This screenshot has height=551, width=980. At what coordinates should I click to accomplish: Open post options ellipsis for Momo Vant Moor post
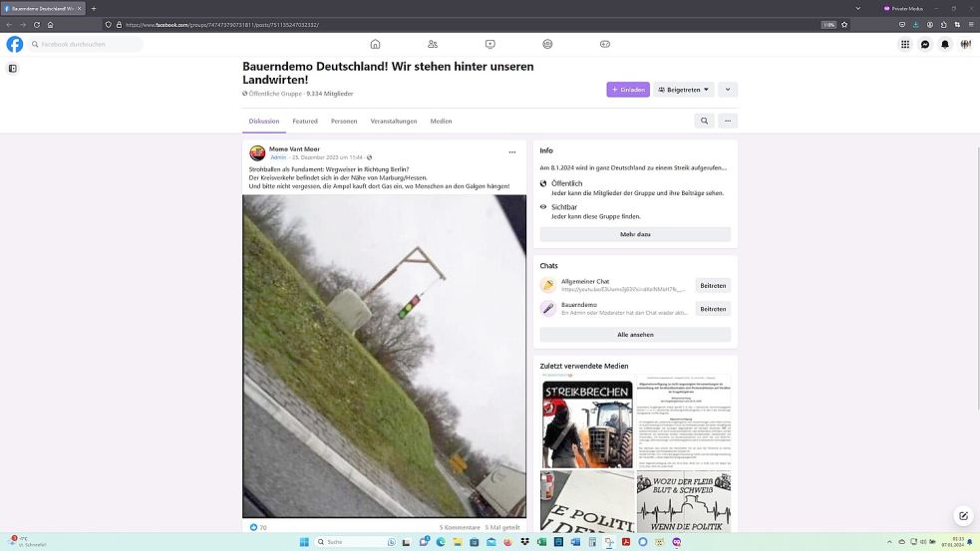click(x=511, y=152)
